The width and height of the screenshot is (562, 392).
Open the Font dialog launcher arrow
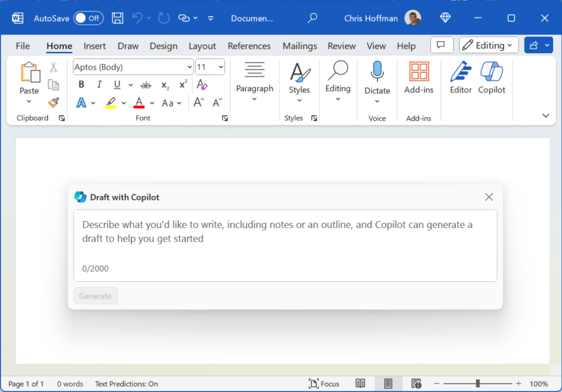pos(225,118)
